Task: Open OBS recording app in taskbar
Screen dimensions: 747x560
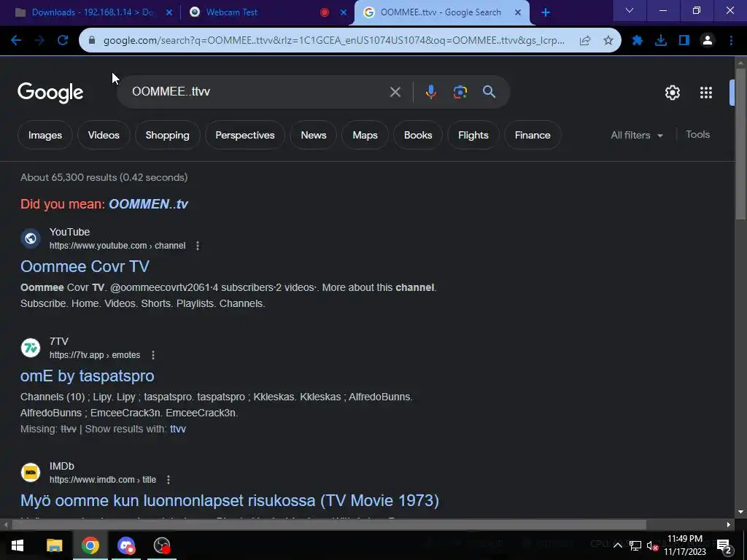Action: [x=162, y=545]
